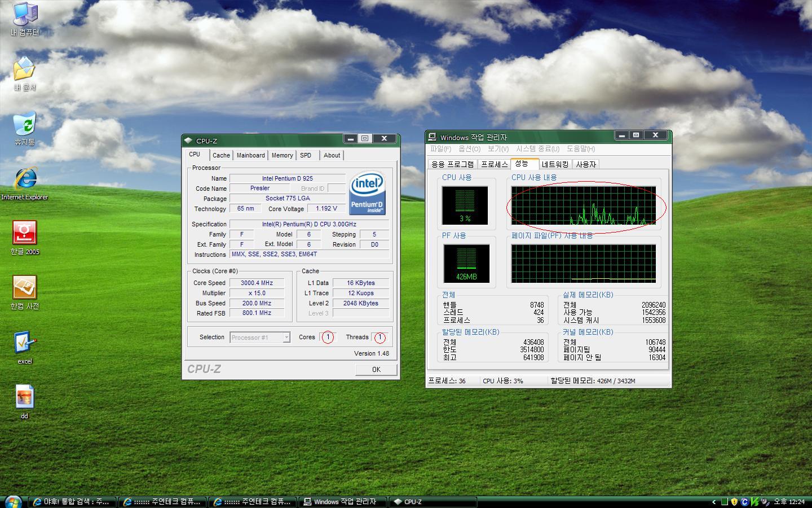812x508 pixels.
Task: Click the Task Manager title bar icon
Action: coord(433,137)
